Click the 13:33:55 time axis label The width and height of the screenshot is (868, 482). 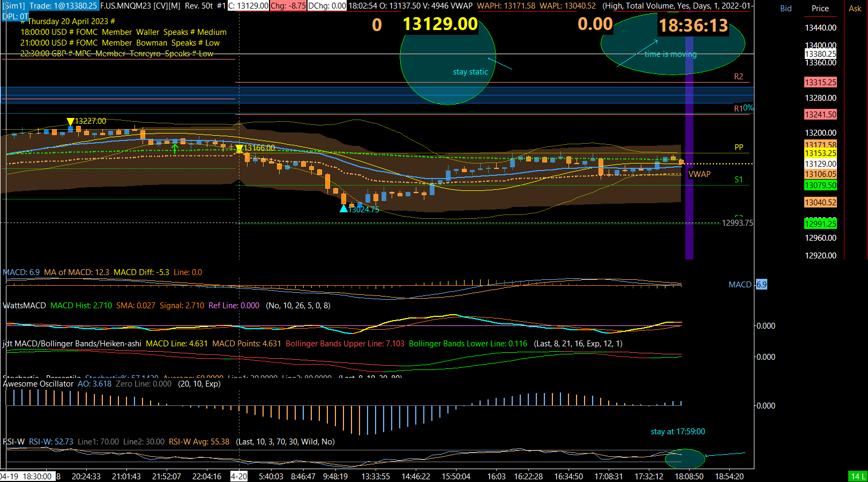pos(376,476)
